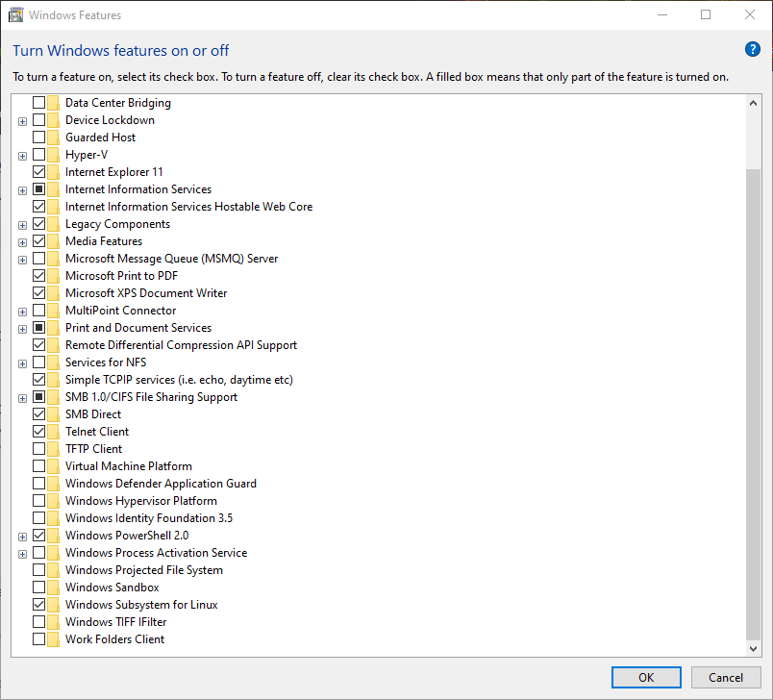Screen dimensions: 773x700
Task: Close the Windows Features dialog
Action: click(x=749, y=14)
